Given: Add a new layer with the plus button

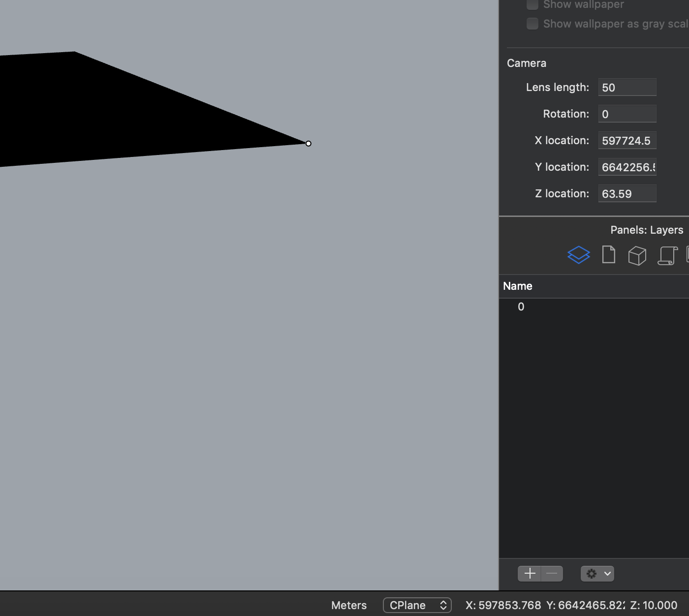Looking at the screenshot, I should point(530,573).
